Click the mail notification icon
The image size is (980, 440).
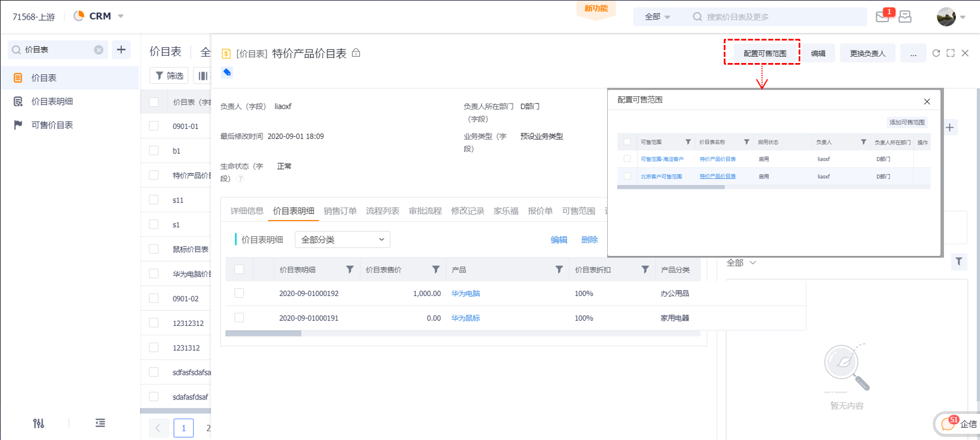click(x=882, y=16)
